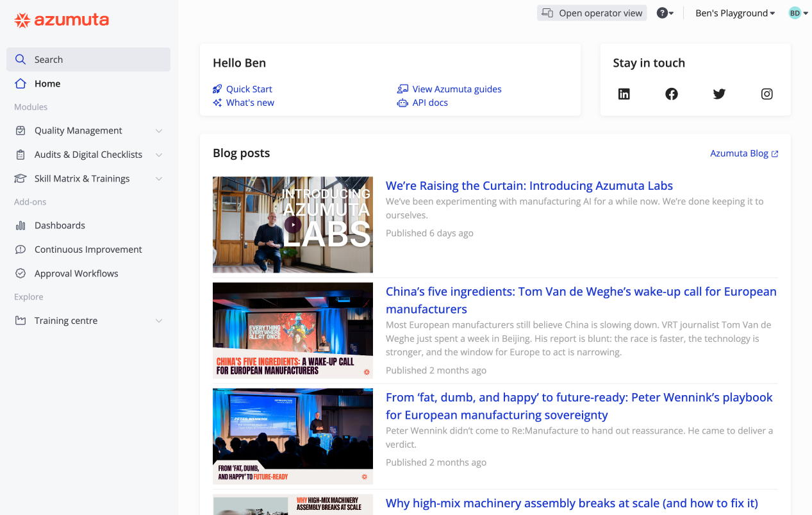Screen dimensions: 812x515
Task: Expand the Skill Matrix & Trainings chevron
Action: 159,179
